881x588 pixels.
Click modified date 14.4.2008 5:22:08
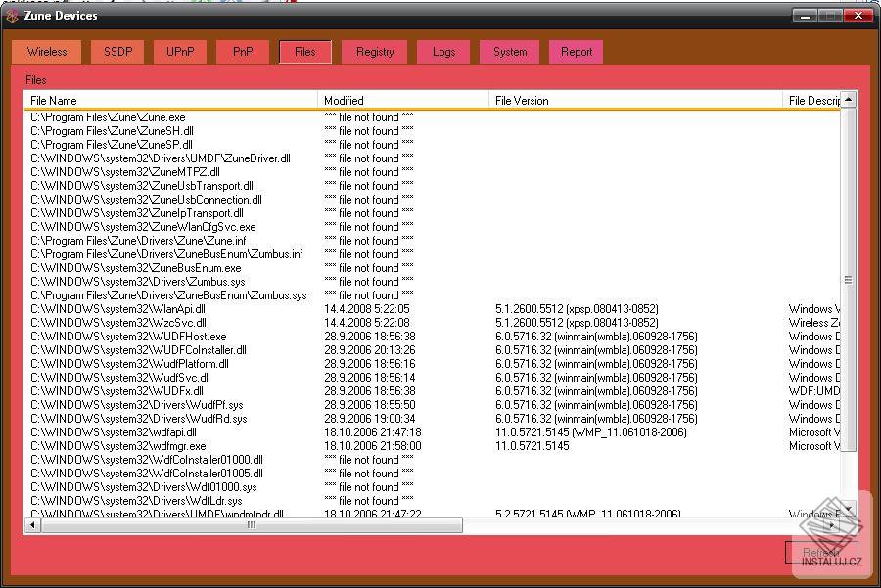tap(367, 323)
